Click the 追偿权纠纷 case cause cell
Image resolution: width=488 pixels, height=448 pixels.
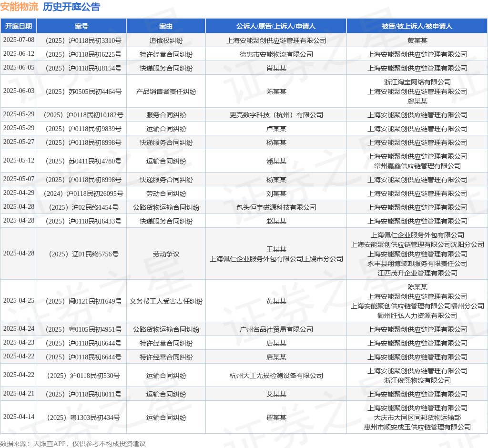pos(166,41)
